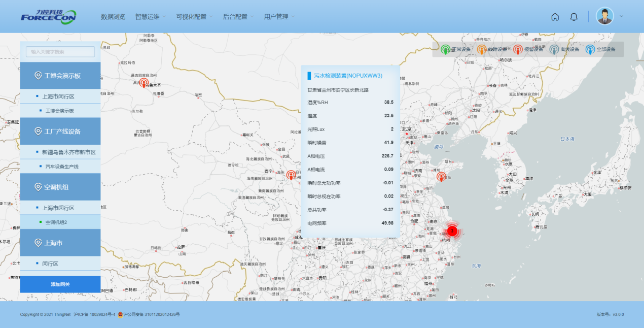Viewport: 644px width, 328px height.
Task: Click the home icon in the header
Action: [x=555, y=17]
